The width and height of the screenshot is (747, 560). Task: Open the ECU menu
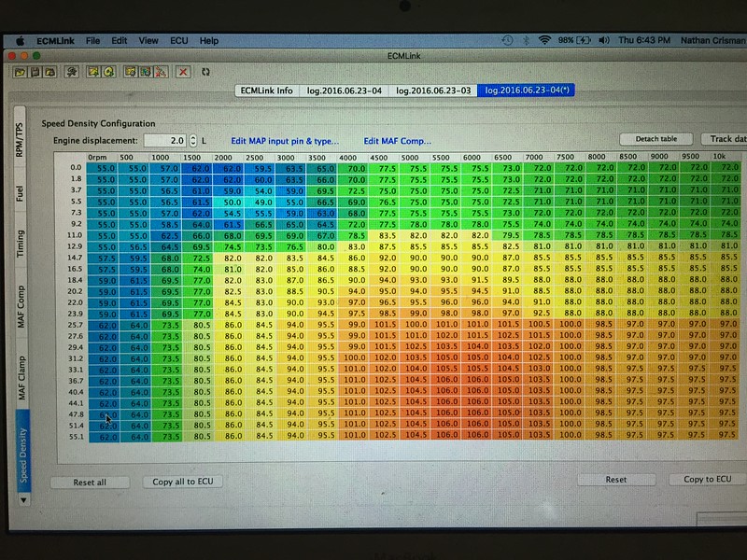point(179,41)
